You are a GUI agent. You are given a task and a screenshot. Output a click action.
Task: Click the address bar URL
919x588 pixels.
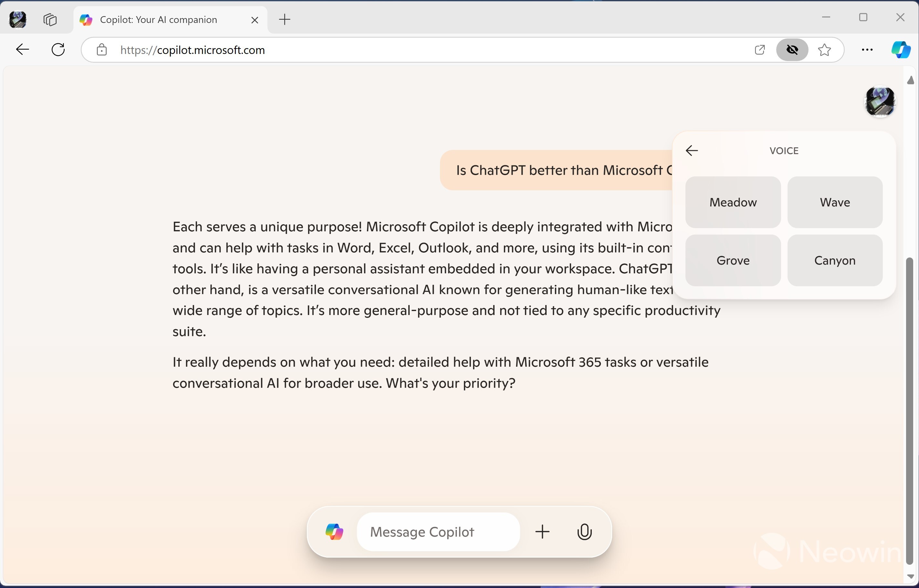(x=192, y=50)
